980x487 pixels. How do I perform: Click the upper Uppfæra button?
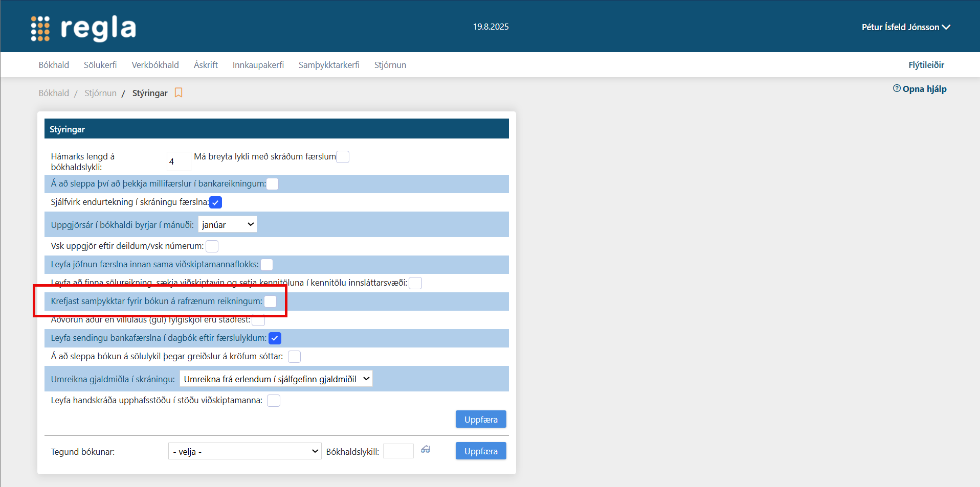coord(481,420)
